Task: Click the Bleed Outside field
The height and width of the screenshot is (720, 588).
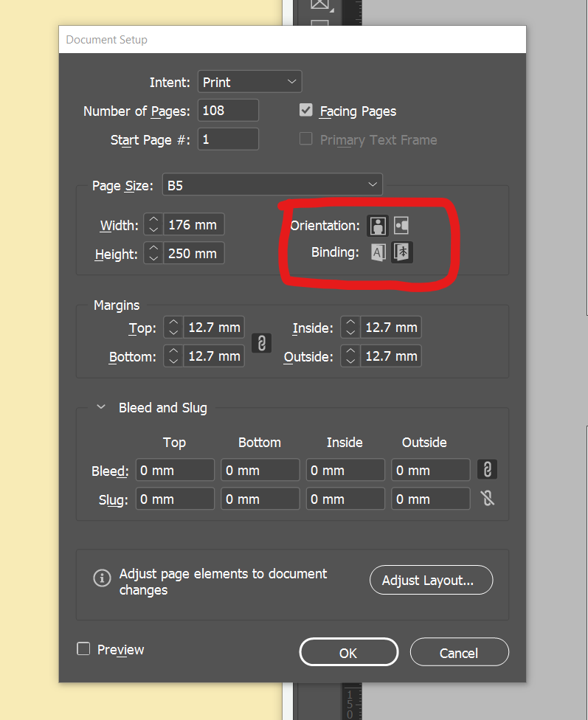Action: tap(431, 470)
